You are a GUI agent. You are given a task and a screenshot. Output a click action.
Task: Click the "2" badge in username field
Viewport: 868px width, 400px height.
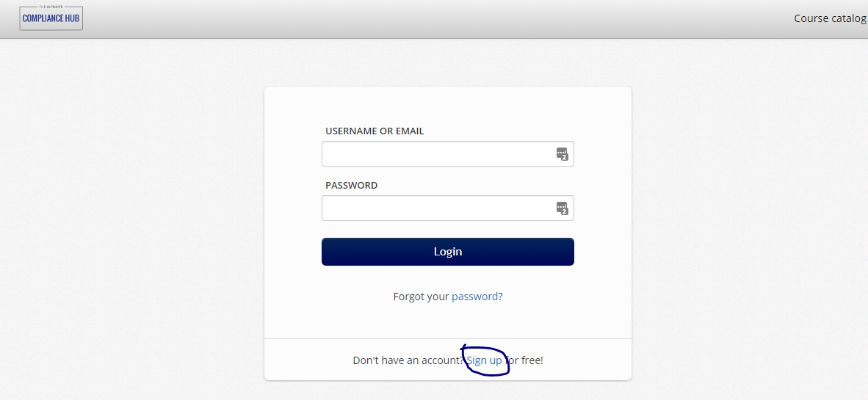tap(565, 158)
